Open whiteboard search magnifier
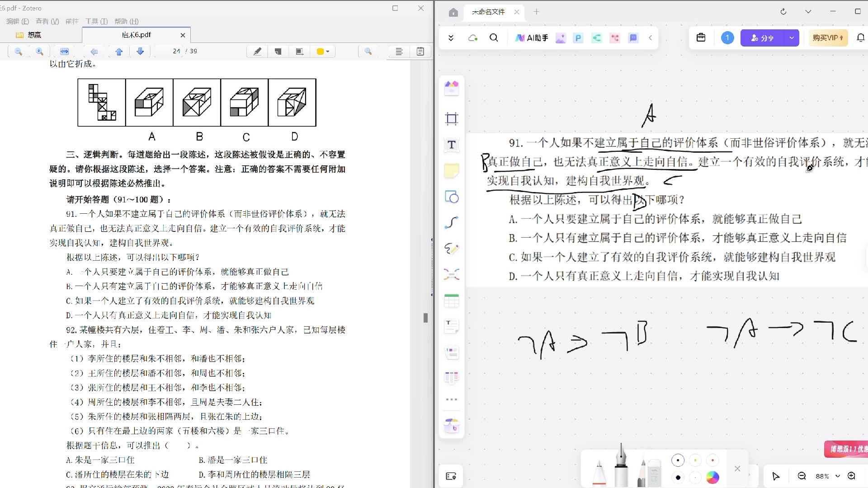The image size is (868, 488). [x=494, y=38]
